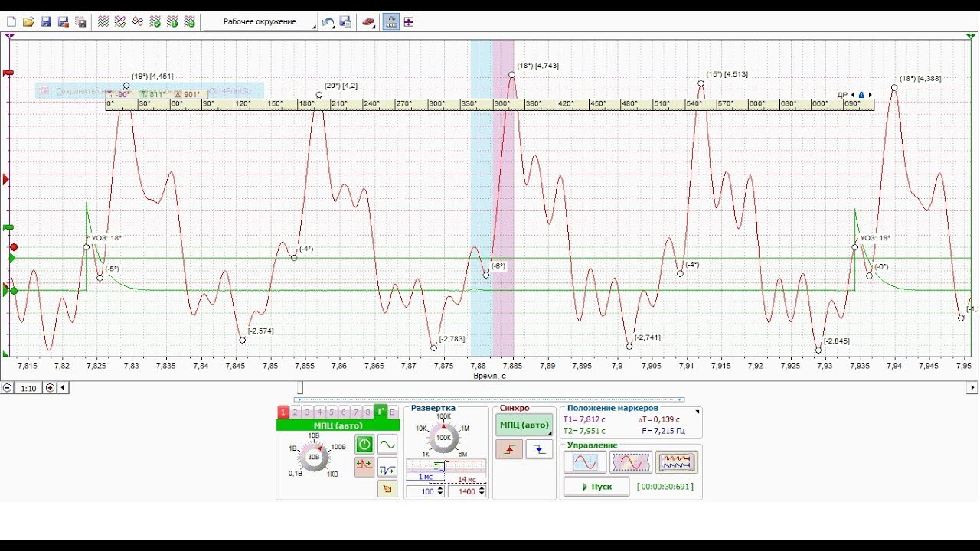Screen dimensions: 980x551
Task: Click the ΔT= 0,139 с value
Action: point(660,419)
